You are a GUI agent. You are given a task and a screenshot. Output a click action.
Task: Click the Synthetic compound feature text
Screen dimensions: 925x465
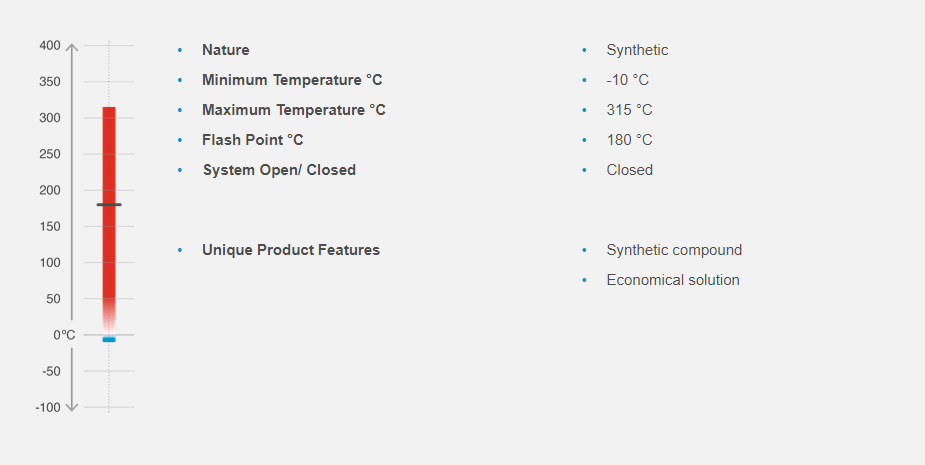pos(674,250)
